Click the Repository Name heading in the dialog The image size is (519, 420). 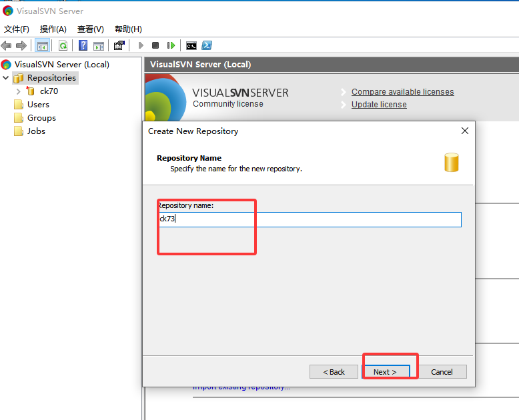pyautogui.click(x=189, y=158)
